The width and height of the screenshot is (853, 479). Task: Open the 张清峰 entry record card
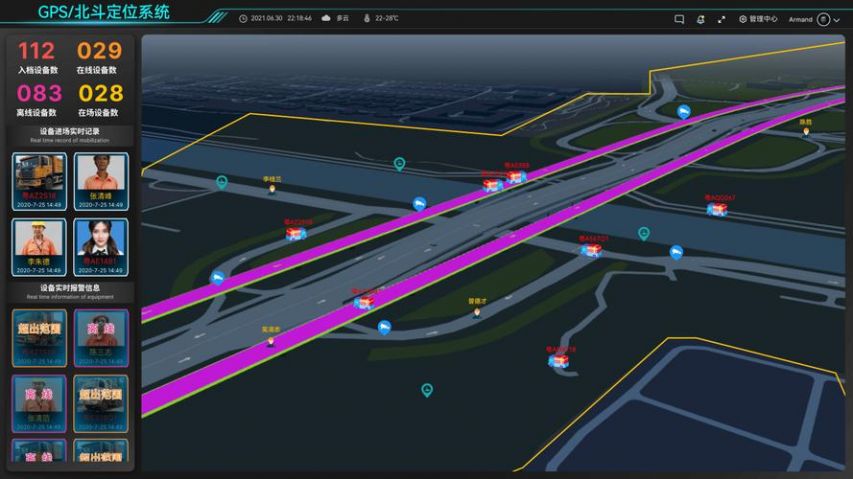coord(101,181)
